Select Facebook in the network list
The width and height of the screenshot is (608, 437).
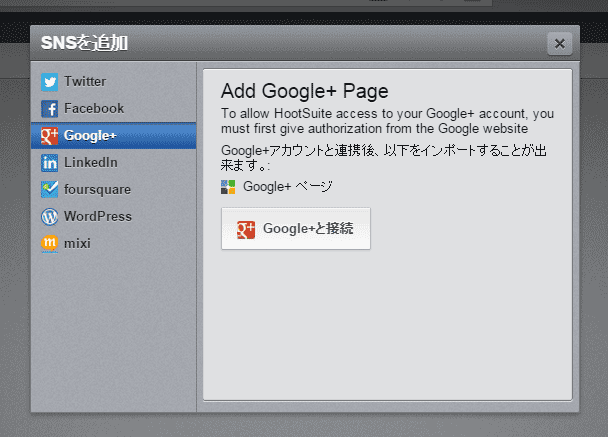click(114, 109)
